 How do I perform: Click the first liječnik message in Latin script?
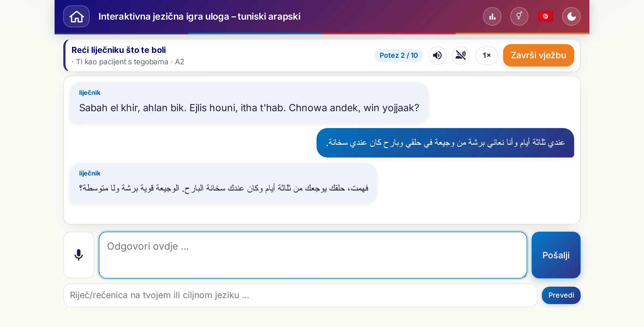(249, 102)
